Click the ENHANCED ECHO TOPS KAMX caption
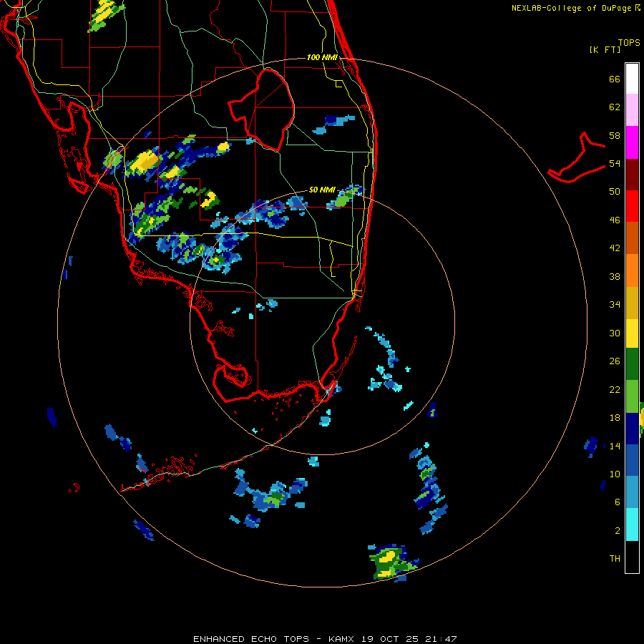 (x=325, y=639)
